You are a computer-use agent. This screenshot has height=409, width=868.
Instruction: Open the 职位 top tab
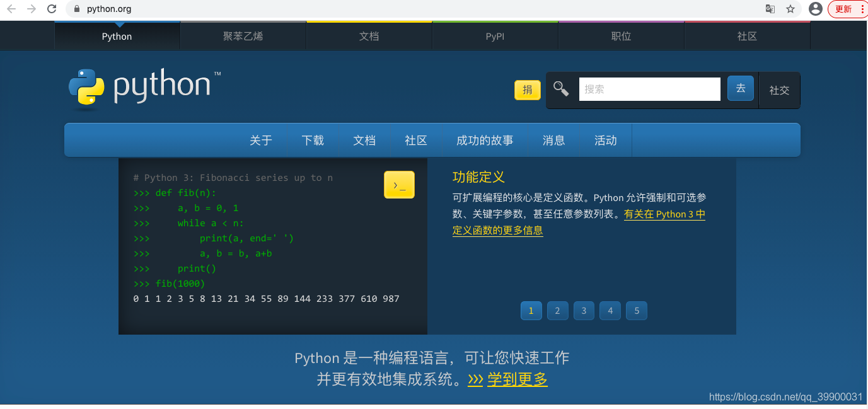pyautogui.click(x=622, y=36)
